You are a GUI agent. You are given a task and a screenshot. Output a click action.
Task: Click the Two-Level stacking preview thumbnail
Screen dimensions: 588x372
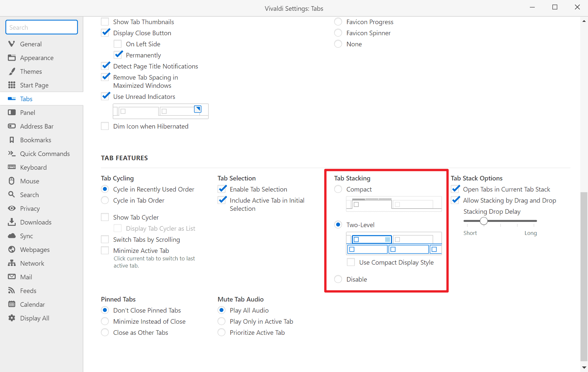tap(394, 244)
